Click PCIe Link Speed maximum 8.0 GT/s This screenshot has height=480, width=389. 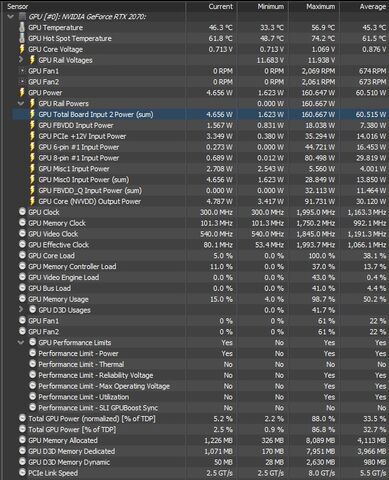coord(321,473)
